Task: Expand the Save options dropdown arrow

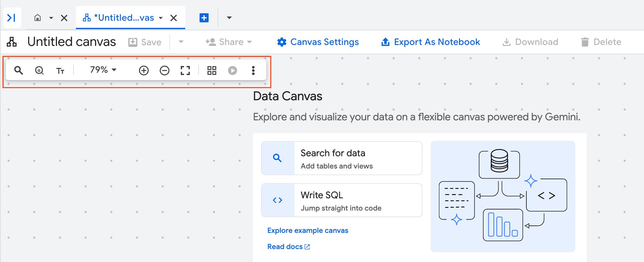Action: pos(181,42)
